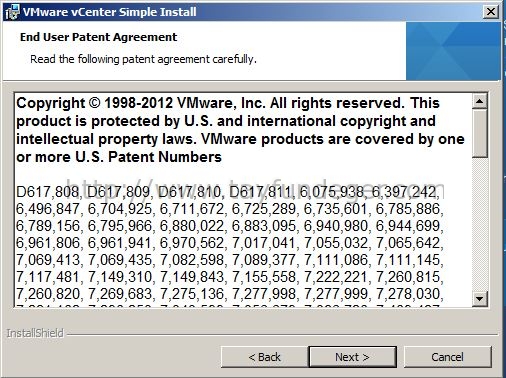Close the vCenter Simple Install dialog
The height and width of the screenshot is (378, 506).
tap(490, 12)
